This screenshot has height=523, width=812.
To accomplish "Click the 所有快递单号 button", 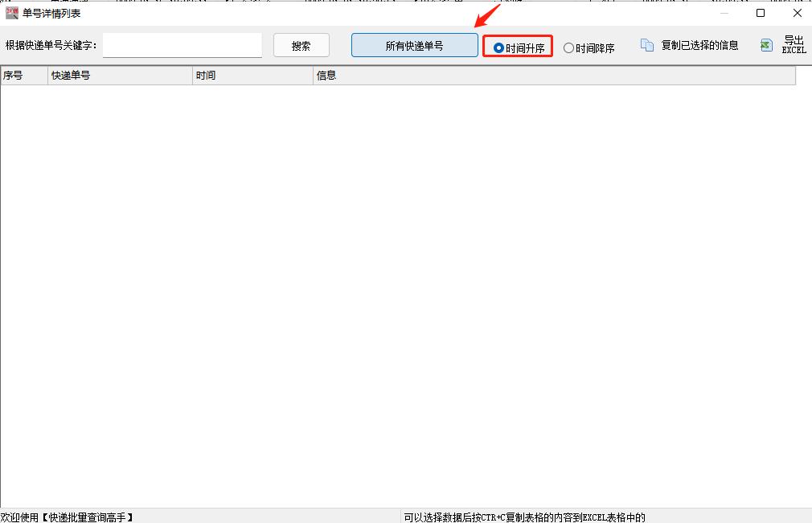I will pos(414,46).
